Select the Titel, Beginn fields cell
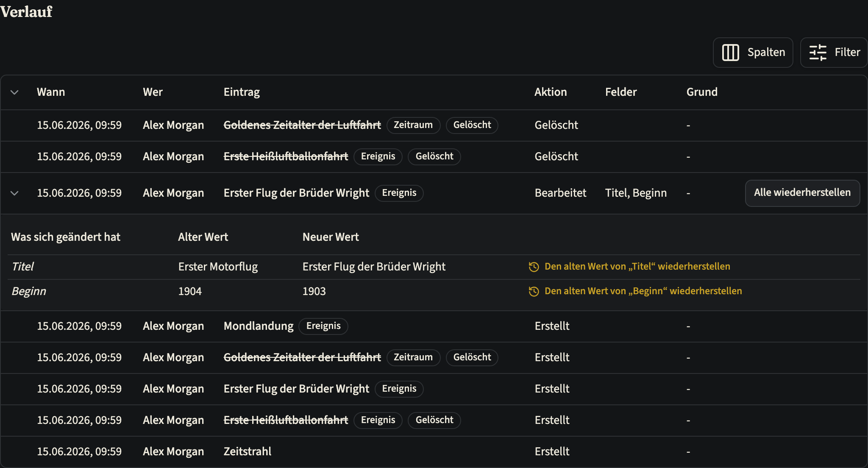 coord(636,193)
